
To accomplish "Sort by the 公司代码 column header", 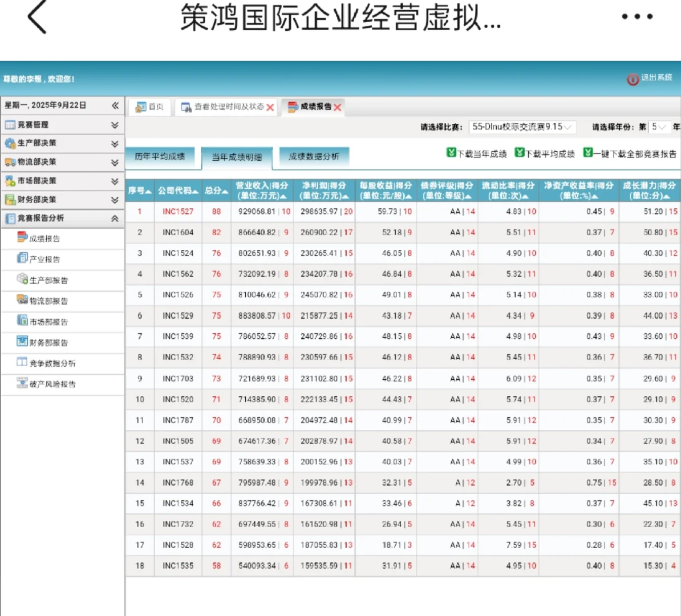I will click(x=178, y=191).
